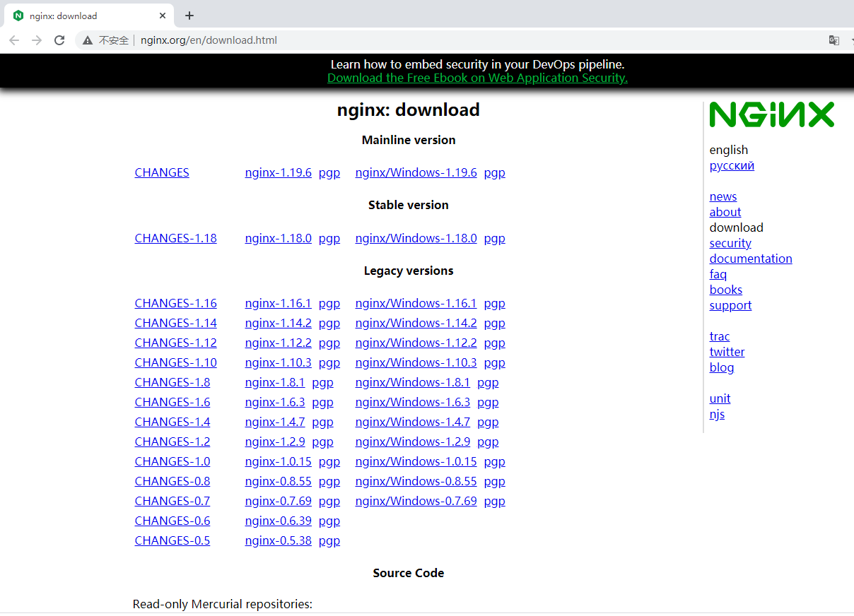
Task: Open CHANGES-1.0 link
Action: (172, 461)
